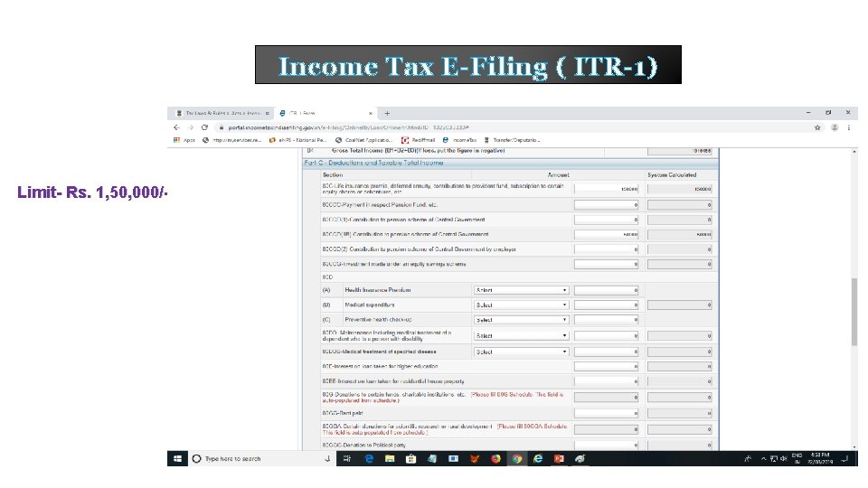Click the browser forward arrow
This screenshot has width=868, height=488.
pos(191,127)
